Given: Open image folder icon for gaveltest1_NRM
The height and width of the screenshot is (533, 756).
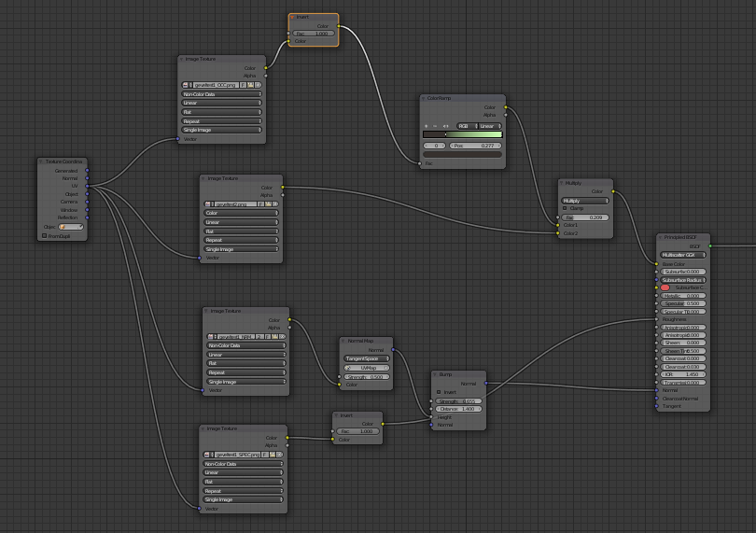Looking at the screenshot, I should pyautogui.click(x=274, y=337).
